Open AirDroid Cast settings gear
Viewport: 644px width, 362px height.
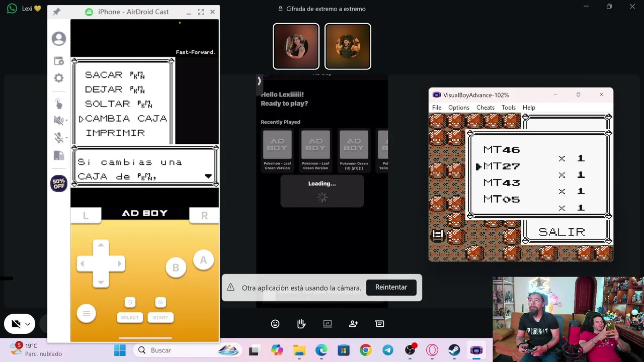[x=59, y=78]
